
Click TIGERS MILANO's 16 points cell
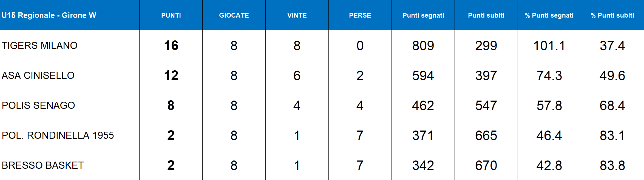(x=171, y=45)
